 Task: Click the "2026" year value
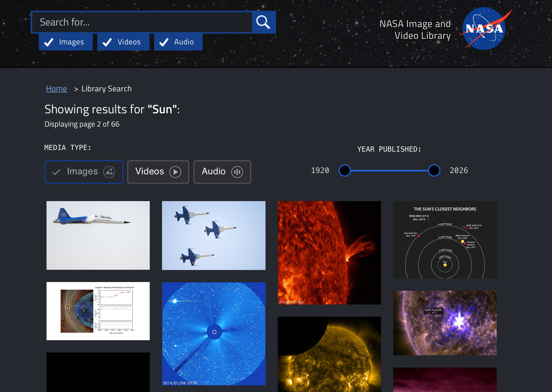coord(459,170)
